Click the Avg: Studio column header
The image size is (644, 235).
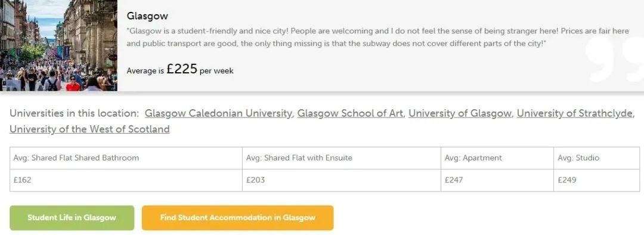pyautogui.click(x=597, y=158)
